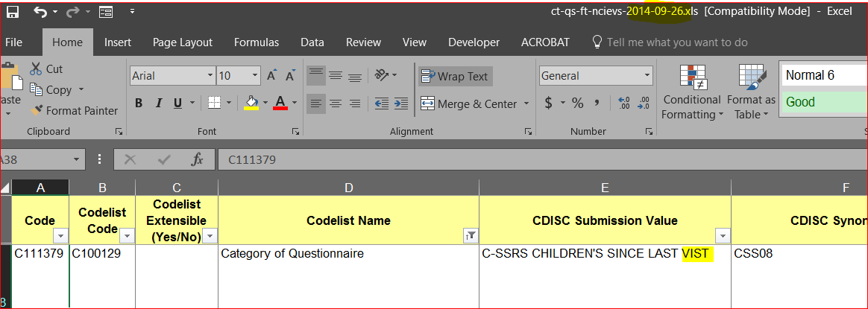Expand the Copy options arrow

coord(81,89)
